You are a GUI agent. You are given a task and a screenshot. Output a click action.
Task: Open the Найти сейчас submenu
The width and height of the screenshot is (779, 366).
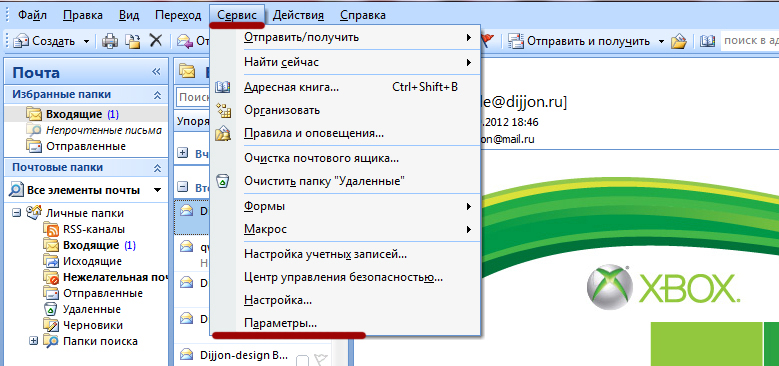(x=345, y=63)
